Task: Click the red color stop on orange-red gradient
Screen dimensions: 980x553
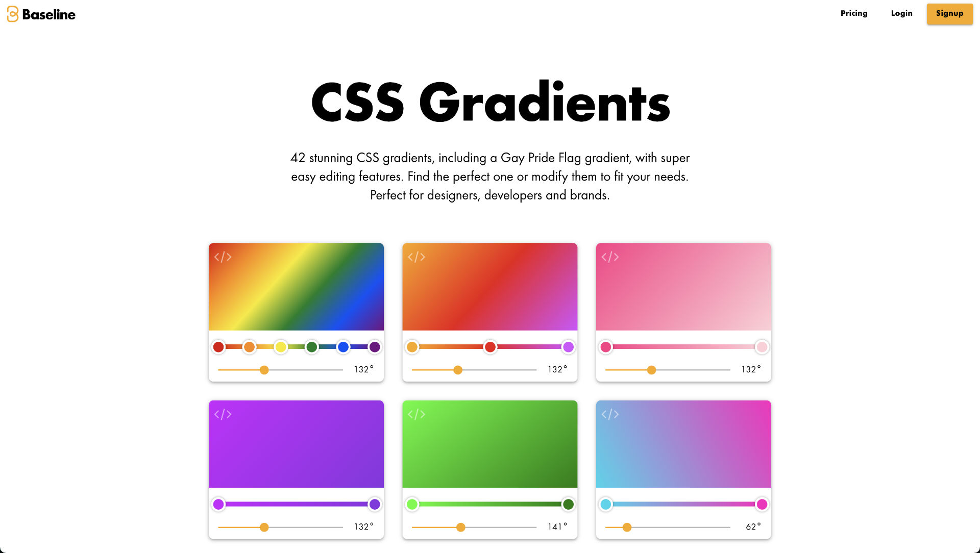Action: pyautogui.click(x=489, y=346)
